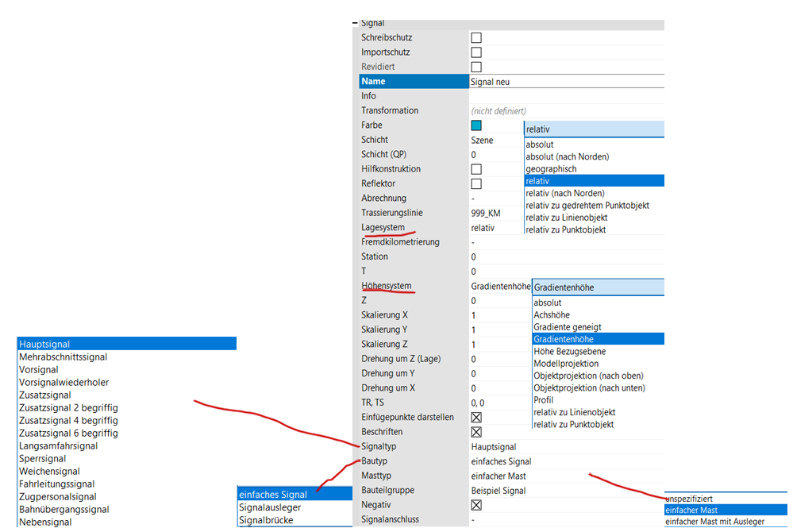
Task: Toggle the Hilfskonstruktion checkbox
Action: tap(476, 169)
